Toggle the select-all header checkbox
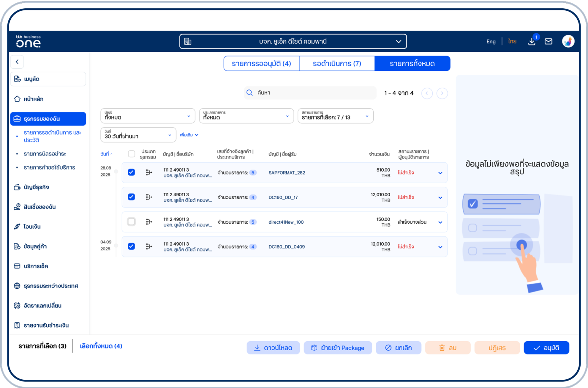The height and width of the screenshot is (388, 588). point(131,154)
